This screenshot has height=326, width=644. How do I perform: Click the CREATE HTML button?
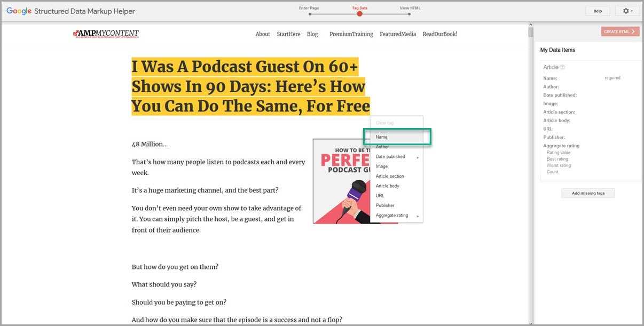click(619, 31)
